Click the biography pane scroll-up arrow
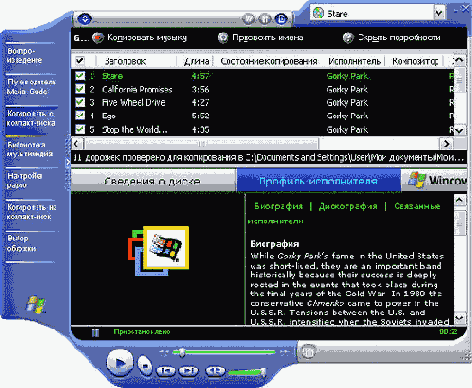This screenshot has width=472, height=388. coord(459,200)
